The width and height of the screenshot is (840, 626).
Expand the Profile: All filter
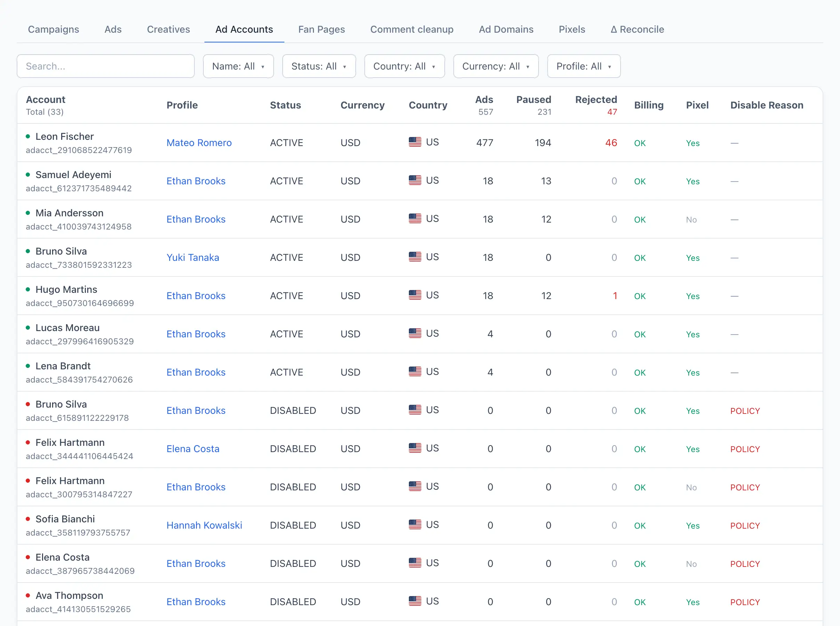pos(584,66)
